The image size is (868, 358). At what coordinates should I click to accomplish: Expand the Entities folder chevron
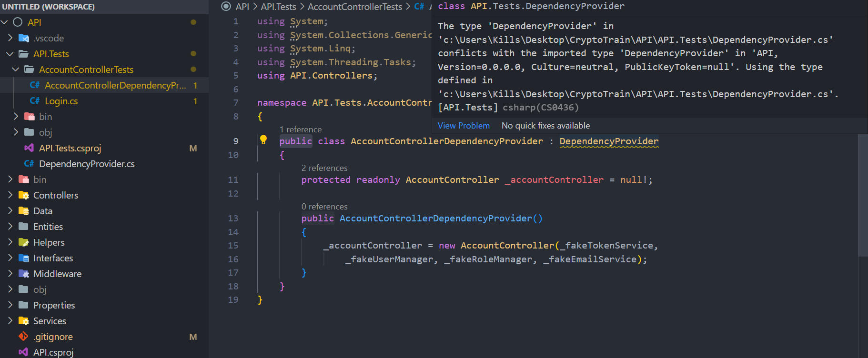click(x=10, y=227)
